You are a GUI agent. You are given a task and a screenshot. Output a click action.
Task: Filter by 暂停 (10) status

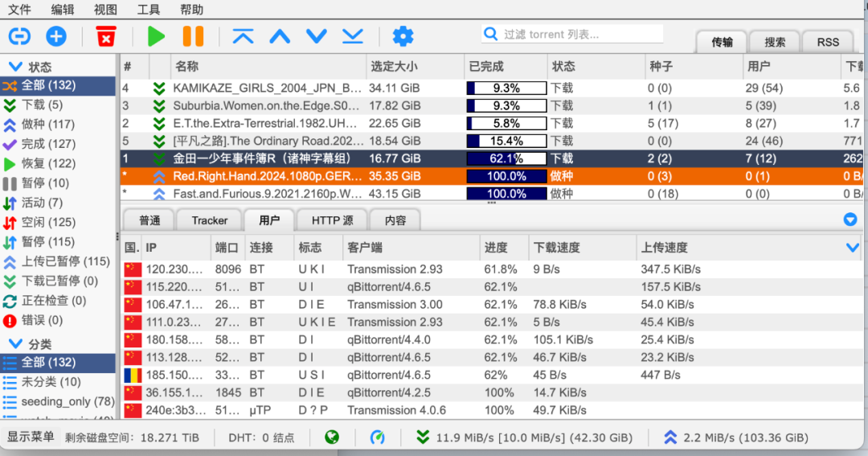pos(58,183)
